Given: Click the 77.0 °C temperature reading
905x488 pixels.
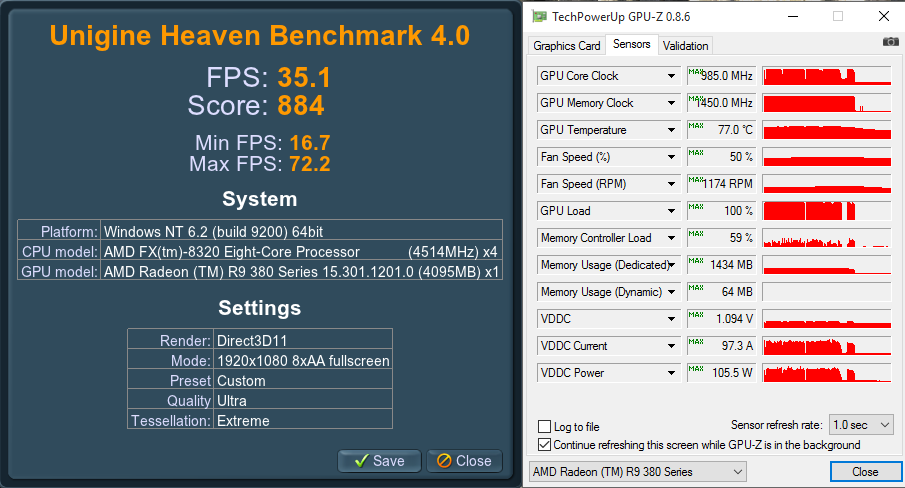Looking at the screenshot, I should pyautogui.click(x=721, y=130).
